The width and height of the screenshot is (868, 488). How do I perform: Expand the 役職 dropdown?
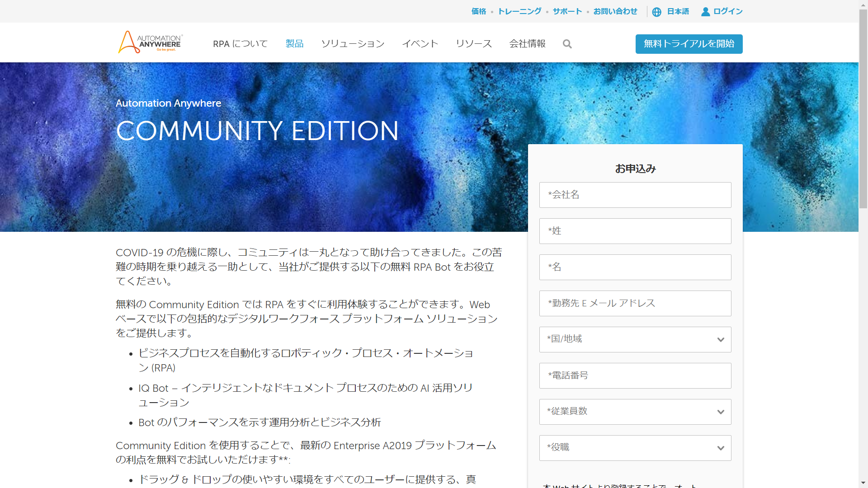[635, 448]
